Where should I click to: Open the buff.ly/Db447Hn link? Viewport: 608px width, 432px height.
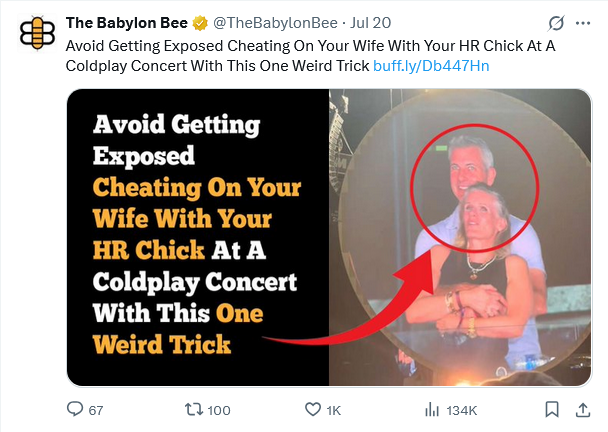[430, 65]
